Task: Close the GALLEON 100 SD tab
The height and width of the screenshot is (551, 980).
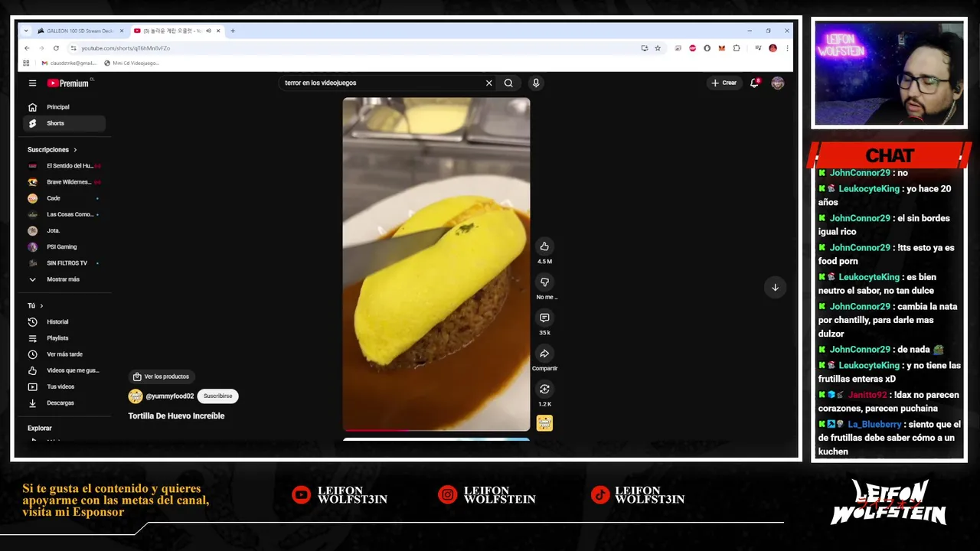Action: (121, 31)
